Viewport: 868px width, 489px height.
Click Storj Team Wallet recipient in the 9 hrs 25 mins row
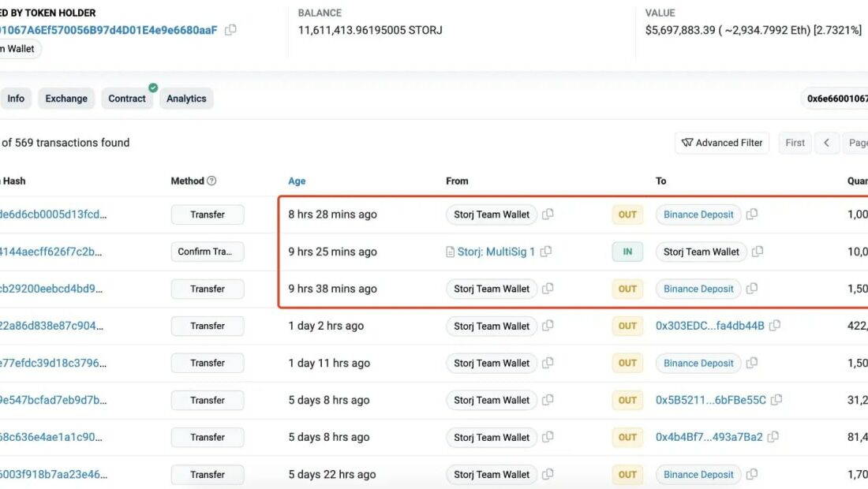702,252
